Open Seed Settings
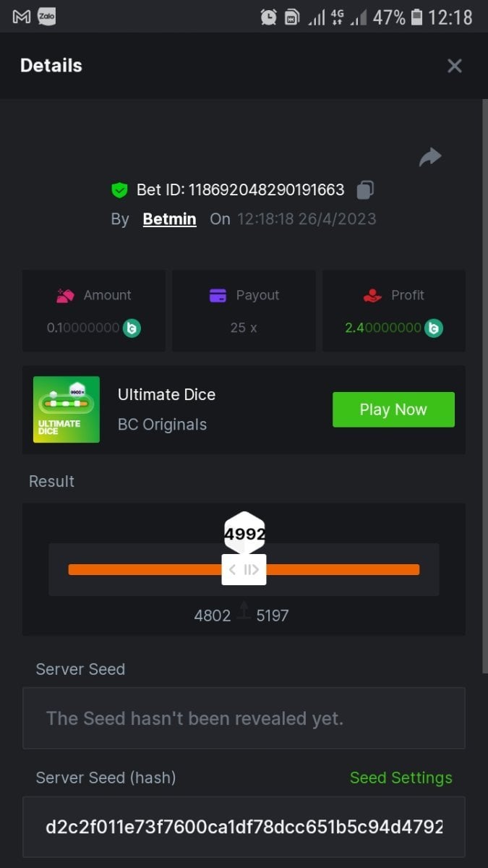This screenshot has width=488, height=868. click(401, 778)
